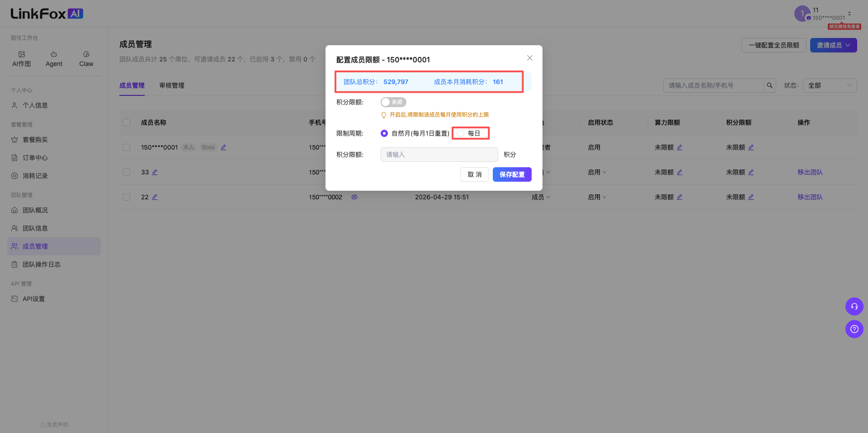Image resolution: width=868 pixels, height=433 pixels.
Task: Open the help question-mark button
Action: pyautogui.click(x=854, y=329)
